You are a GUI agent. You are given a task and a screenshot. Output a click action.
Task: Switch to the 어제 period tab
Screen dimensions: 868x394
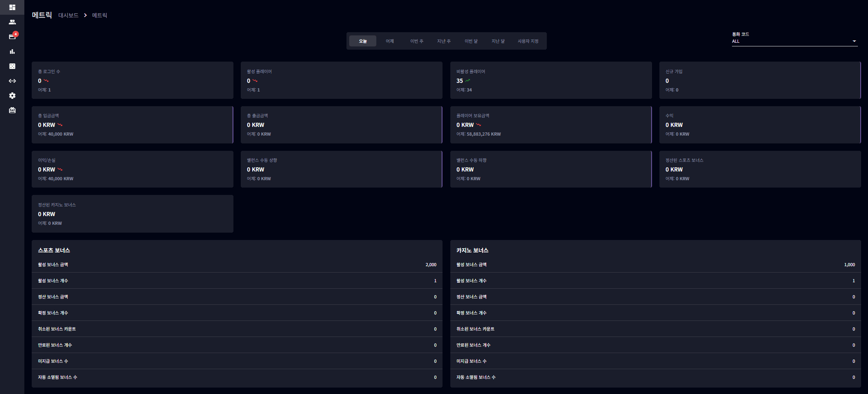pos(390,41)
